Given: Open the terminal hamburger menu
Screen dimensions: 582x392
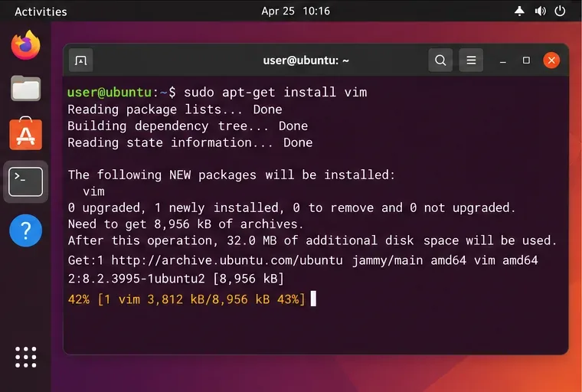Looking at the screenshot, I should 471,60.
